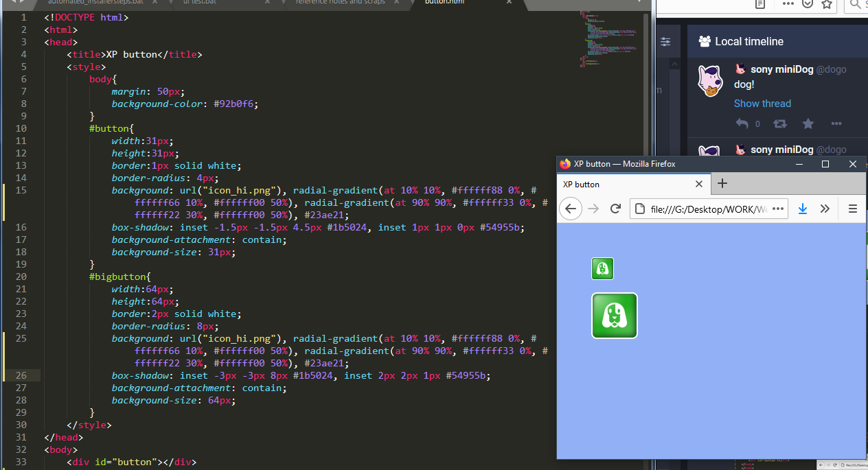Minimize the XP button Firefox window
Screen dimensions: 868x470
coord(799,164)
